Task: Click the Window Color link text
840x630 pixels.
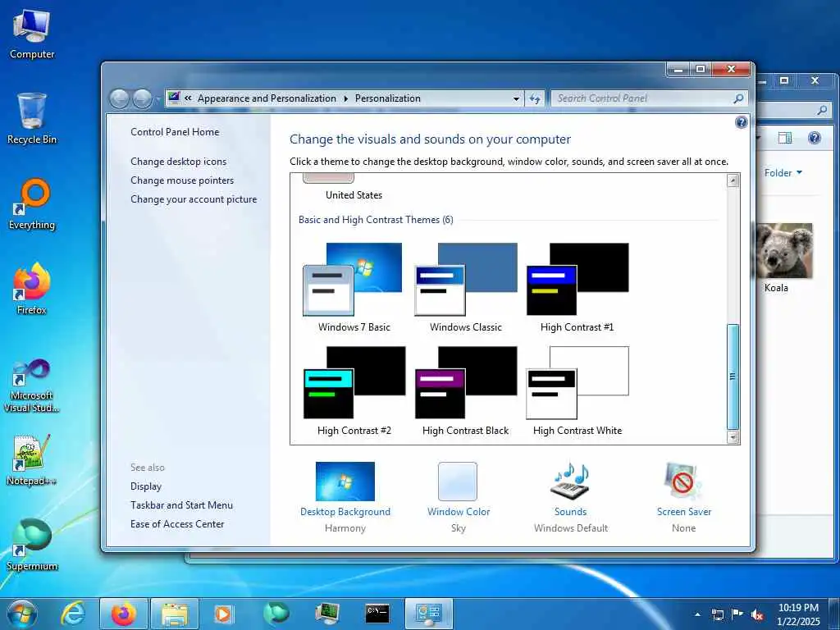Action: 459,512
